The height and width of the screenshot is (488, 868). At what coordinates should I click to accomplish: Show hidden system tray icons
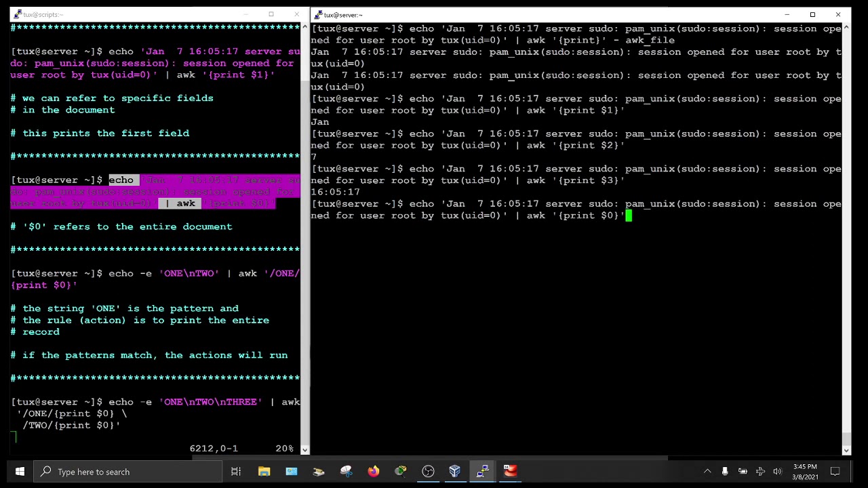pyautogui.click(x=707, y=472)
